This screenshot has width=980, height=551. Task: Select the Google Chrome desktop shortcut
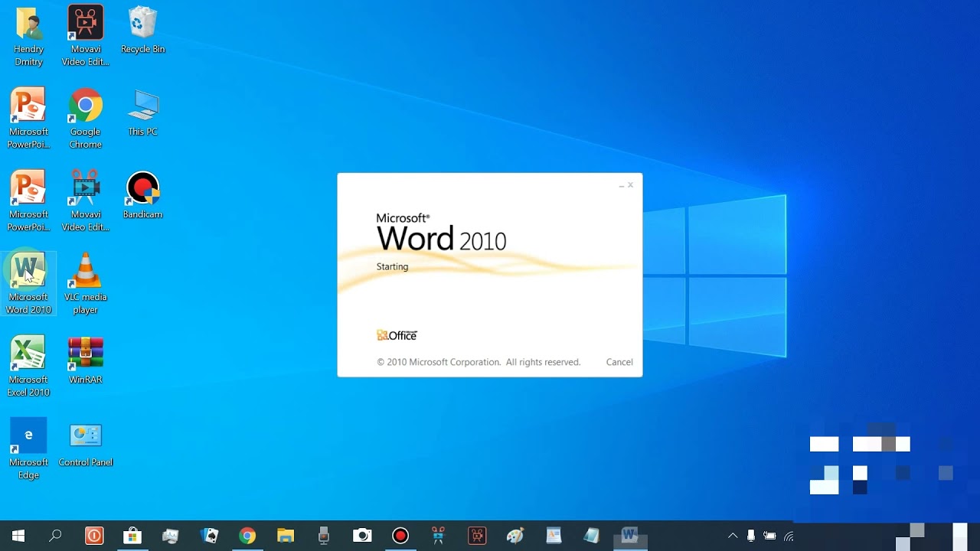86,119
